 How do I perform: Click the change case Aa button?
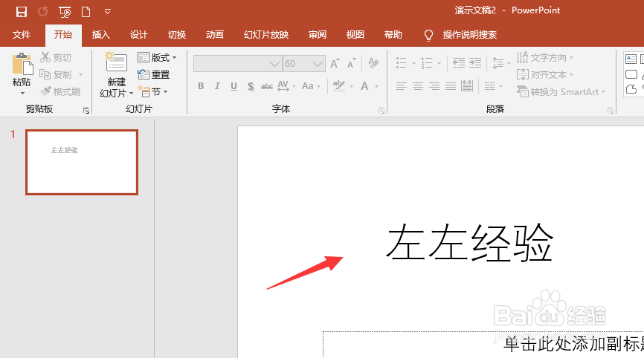point(308,86)
